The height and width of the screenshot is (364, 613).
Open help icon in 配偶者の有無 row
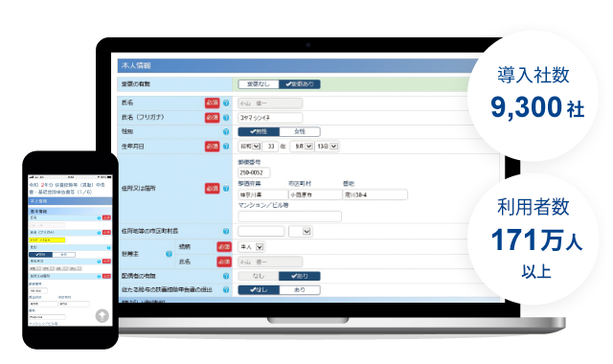[226, 276]
